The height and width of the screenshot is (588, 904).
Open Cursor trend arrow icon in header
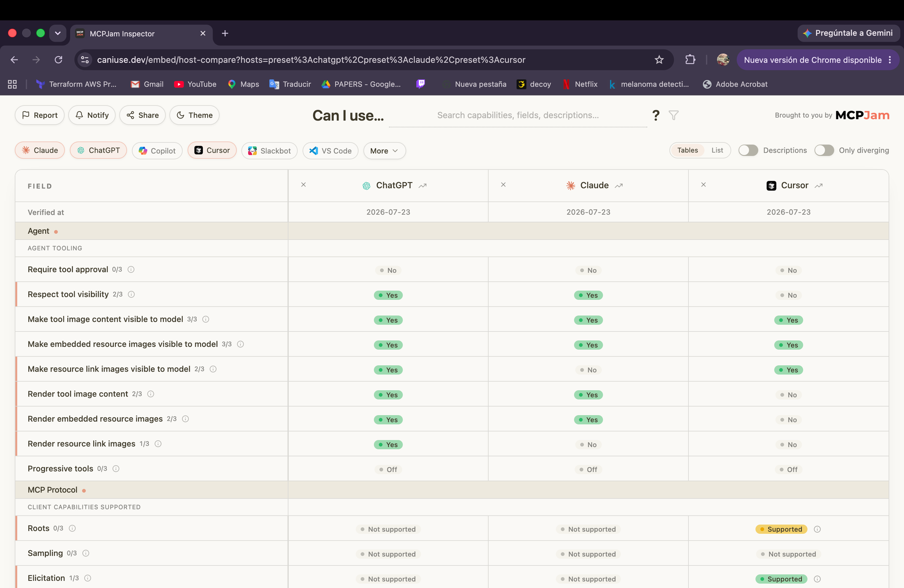pyautogui.click(x=819, y=185)
